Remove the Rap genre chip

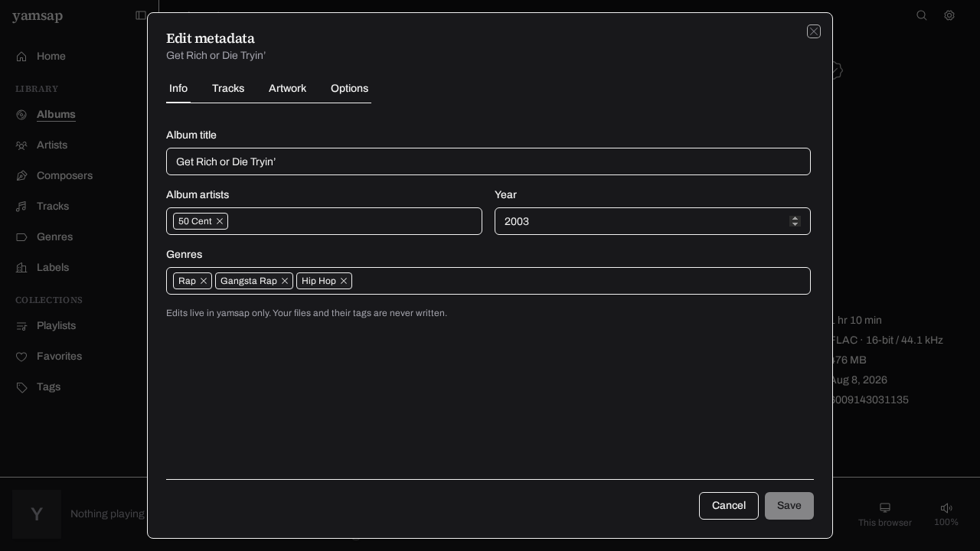204,281
